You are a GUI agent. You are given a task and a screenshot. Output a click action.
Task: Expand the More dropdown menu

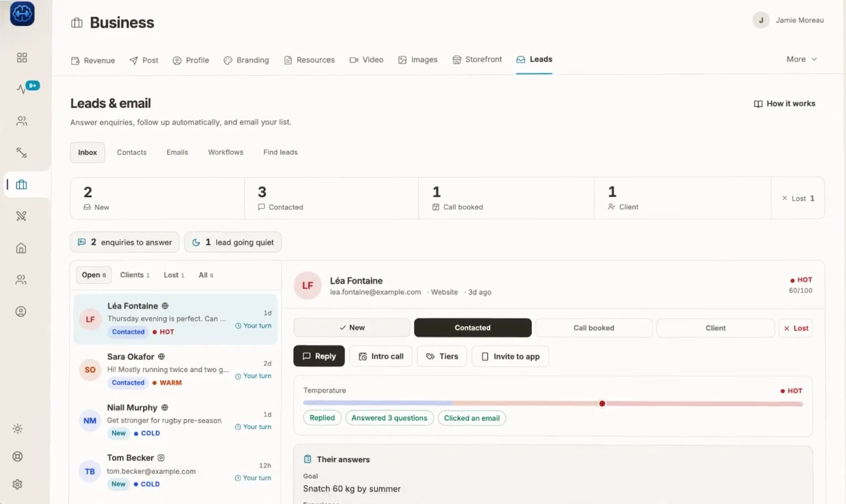click(801, 59)
